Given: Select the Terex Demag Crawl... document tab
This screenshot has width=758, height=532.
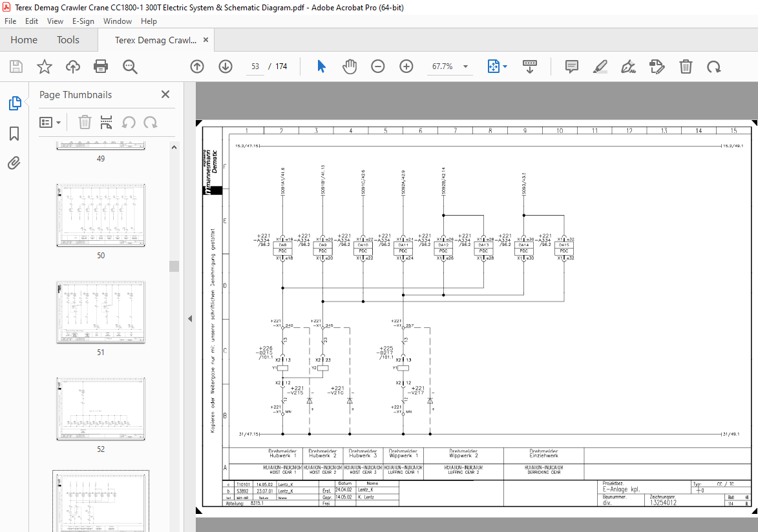Looking at the screenshot, I should 155,40.
